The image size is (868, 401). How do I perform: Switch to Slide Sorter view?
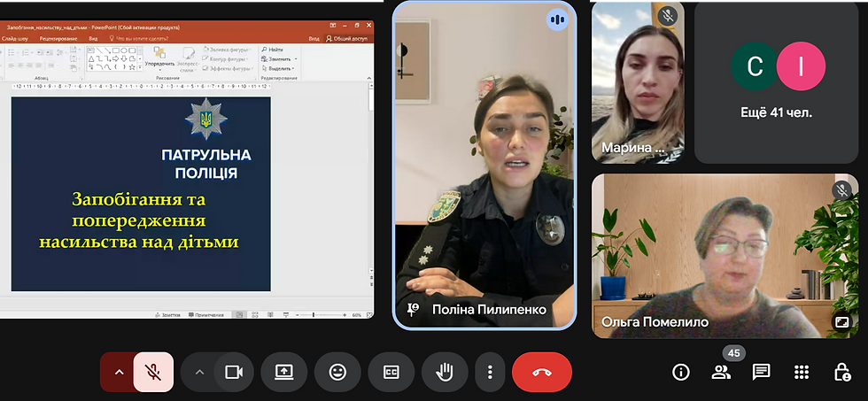click(x=255, y=315)
